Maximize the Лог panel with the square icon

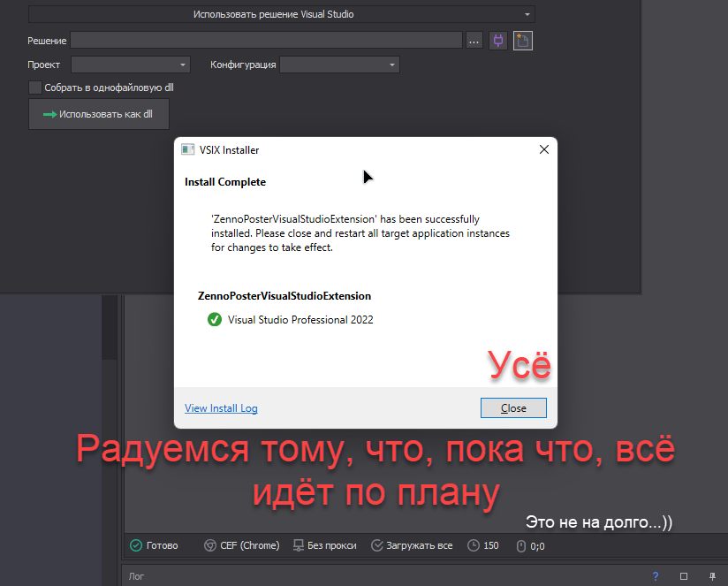684,576
